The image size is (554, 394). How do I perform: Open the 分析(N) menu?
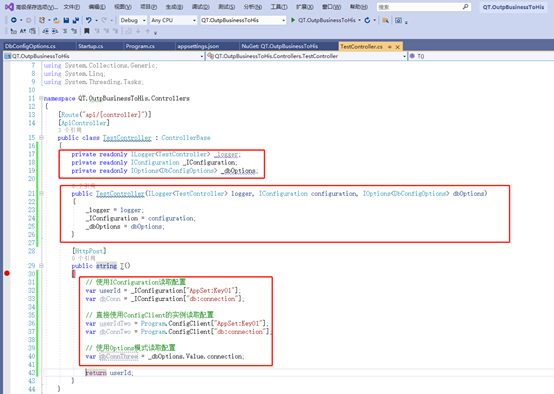tap(253, 7)
